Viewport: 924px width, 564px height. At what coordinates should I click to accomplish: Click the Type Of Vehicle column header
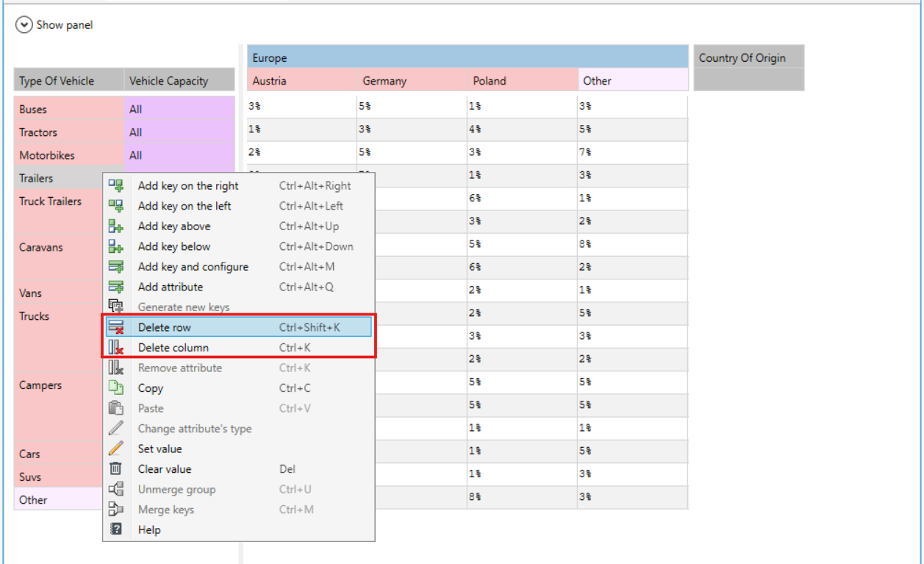69,81
